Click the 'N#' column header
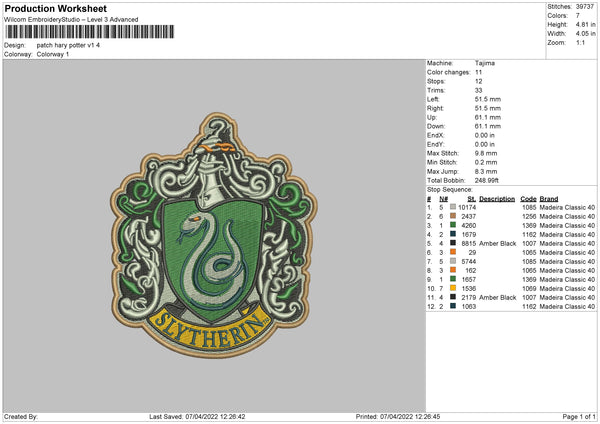600x424 pixels. pos(443,199)
